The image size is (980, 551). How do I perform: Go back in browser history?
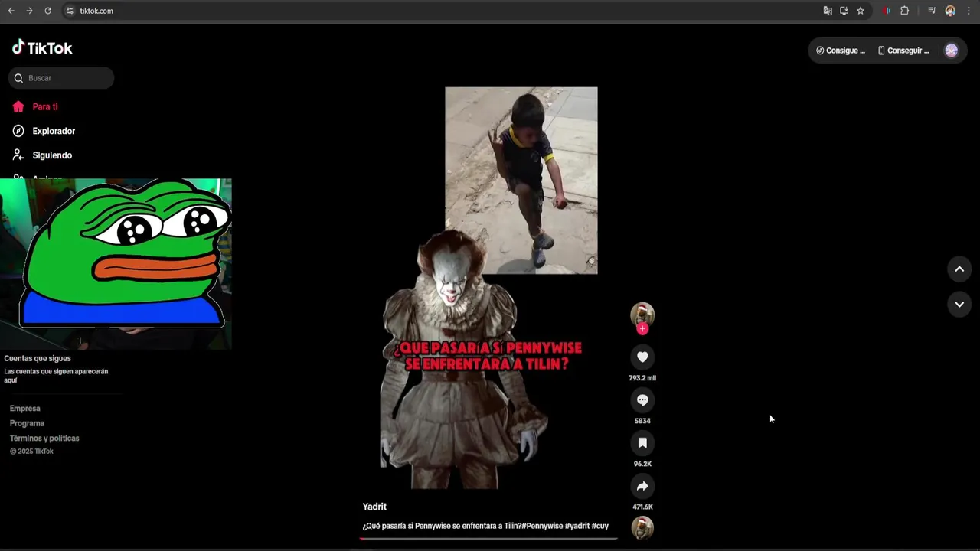pos(11,11)
